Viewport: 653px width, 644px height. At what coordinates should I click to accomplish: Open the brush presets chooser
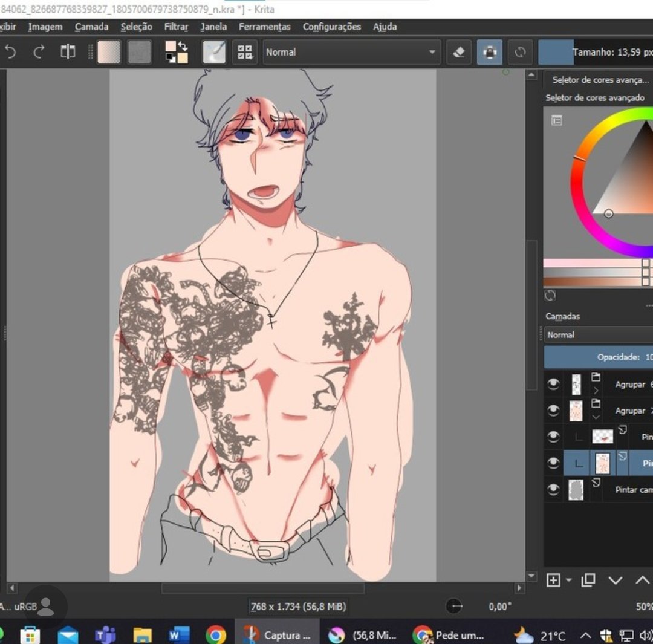(244, 52)
